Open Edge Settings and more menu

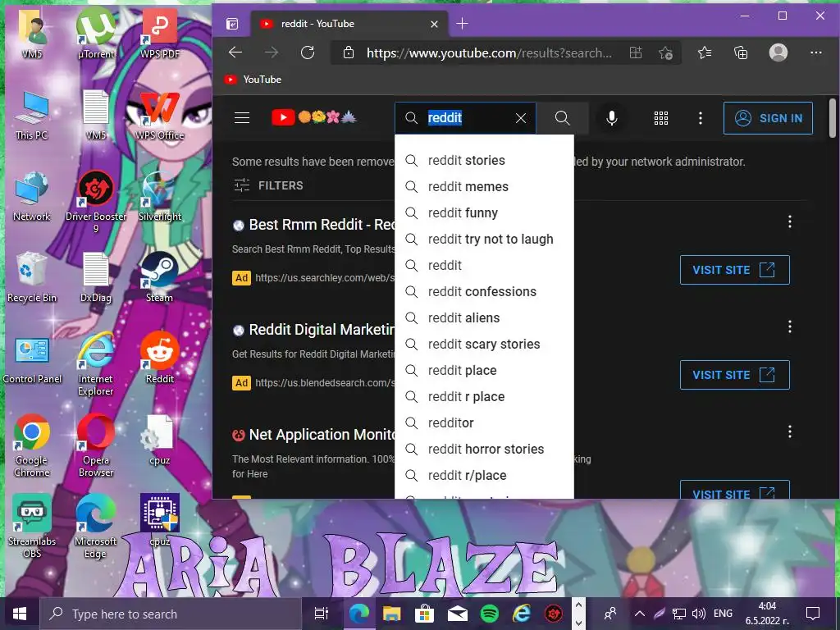[816, 52]
